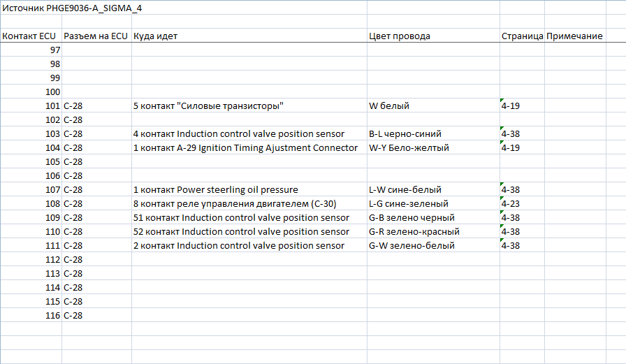
Task: Select the "Контакт ECU" header cell
Action: (31, 36)
